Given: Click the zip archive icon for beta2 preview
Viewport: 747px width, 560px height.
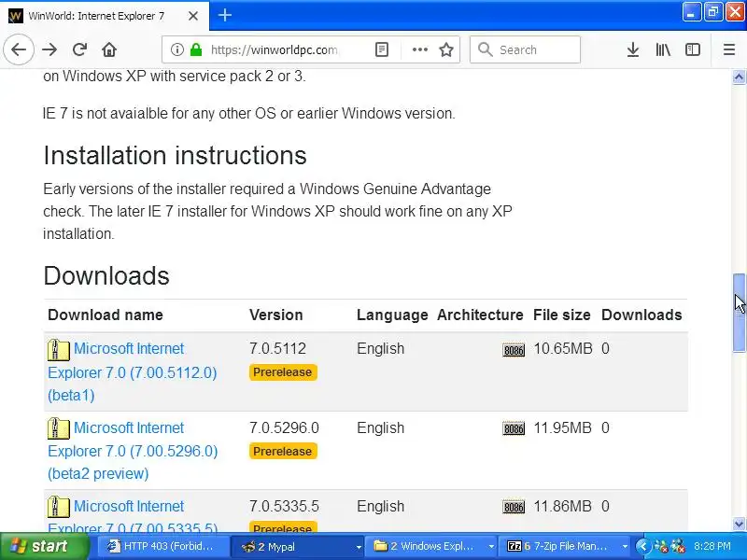Looking at the screenshot, I should [x=58, y=428].
